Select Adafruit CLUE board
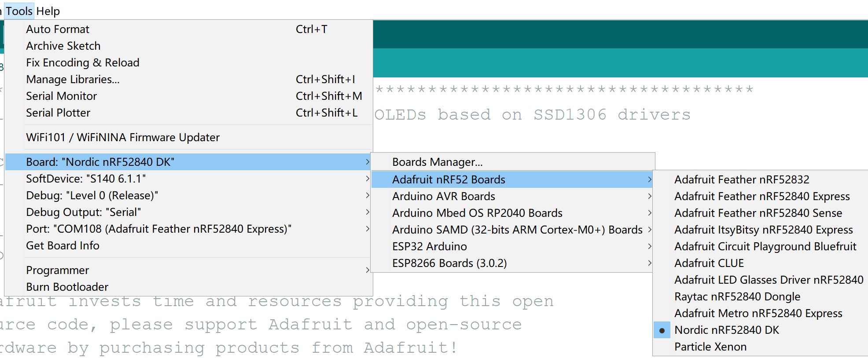868x358 pixels. pos(761,263)
